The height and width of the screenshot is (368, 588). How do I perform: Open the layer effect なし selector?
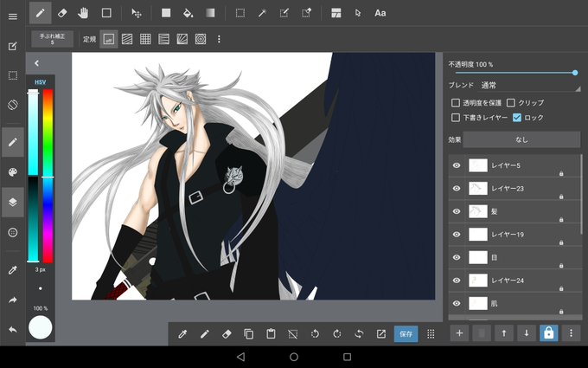(x=521, y=139)
